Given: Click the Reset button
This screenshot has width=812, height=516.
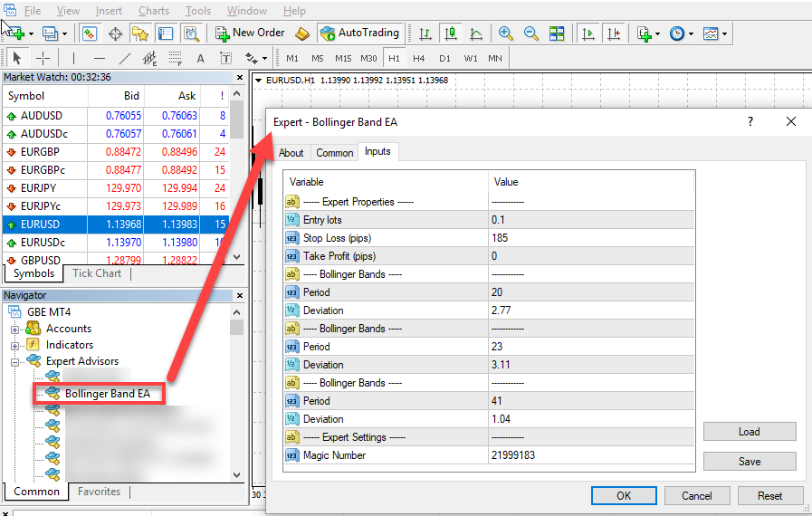Looking at the screenshot, I should point(769,496).
